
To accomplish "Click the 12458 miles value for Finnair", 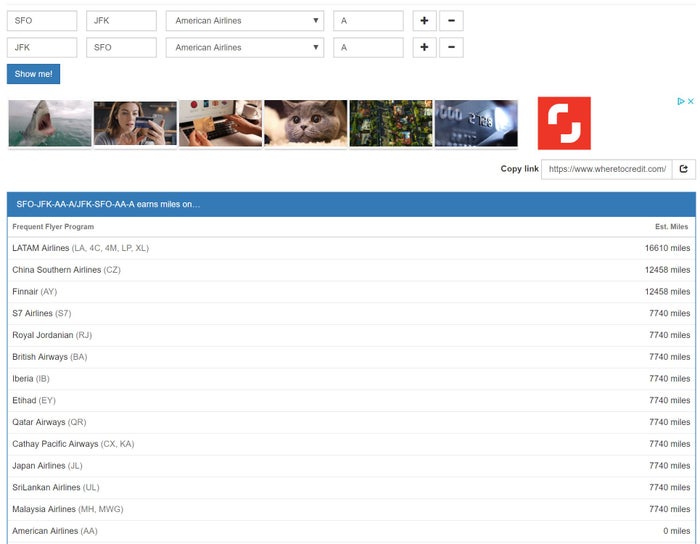I will coord(667,292).
